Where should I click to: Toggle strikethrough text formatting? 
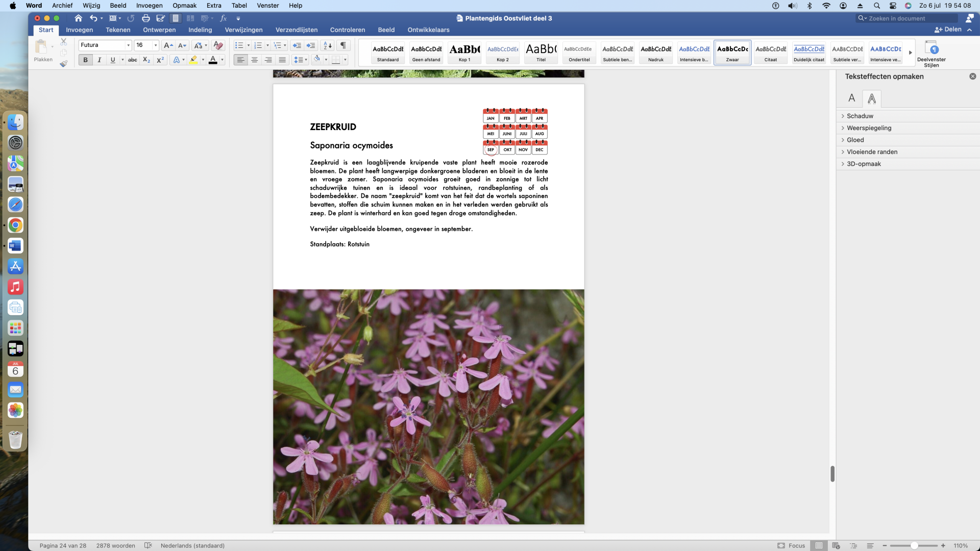(x=132, y=60)
